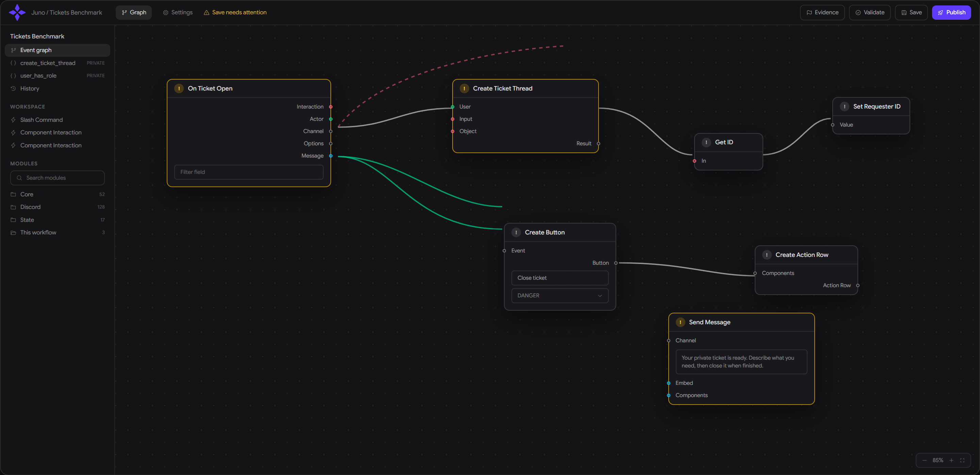Click the warning icon on Send Message node

(680, 322)
